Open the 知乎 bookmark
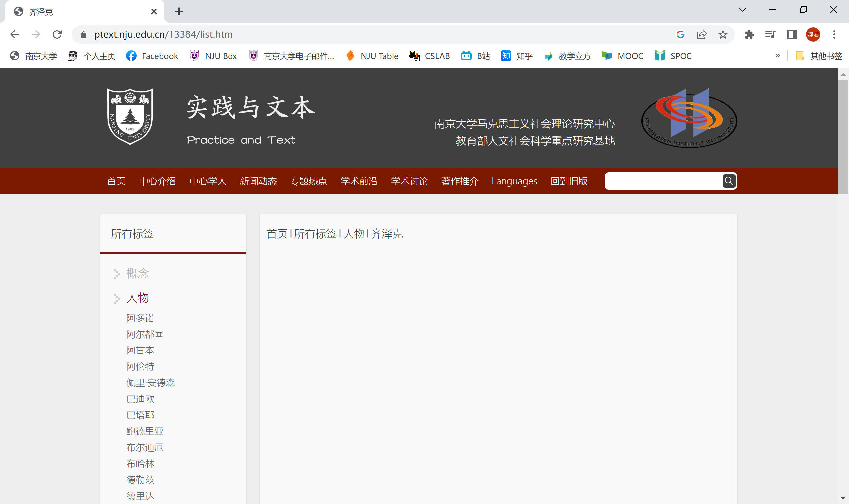The image size is (849, 504). pos(516,56)
